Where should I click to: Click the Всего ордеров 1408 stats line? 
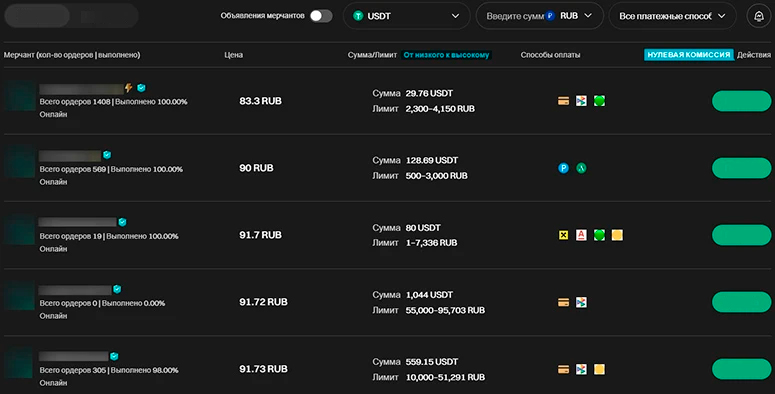point(113,102)
